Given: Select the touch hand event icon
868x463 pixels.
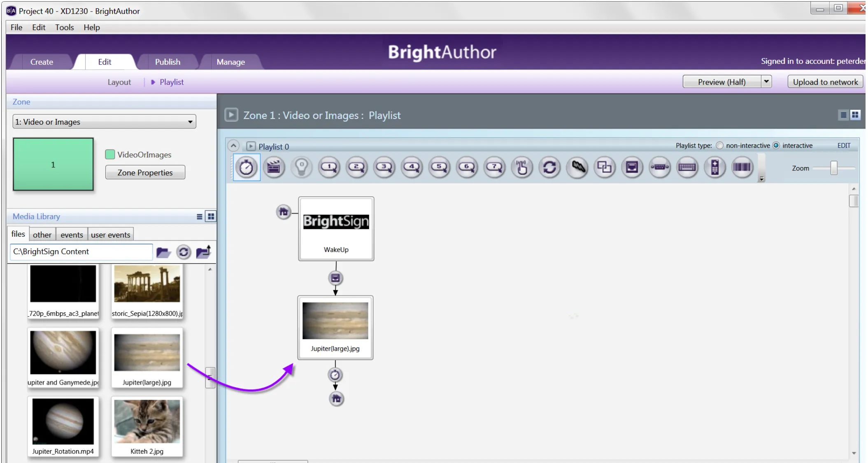Looking at the screenshot, I should point(522,168).
